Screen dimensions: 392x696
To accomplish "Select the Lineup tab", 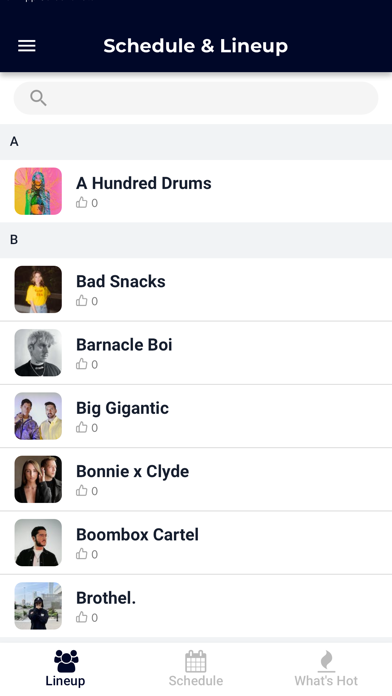I will pyautogui.click(x=65, y=668).
